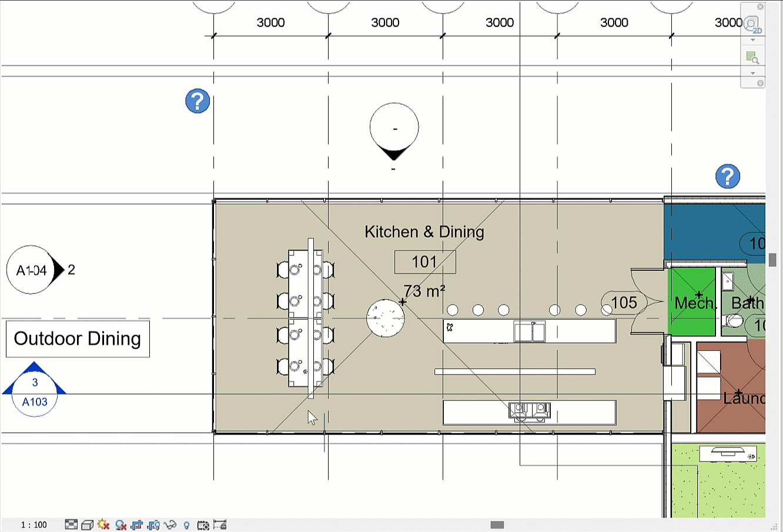Image resolution: width=783 pixels, height=532 pixels.
Task: Click the question mark icon near Mech. room
Action: coord(728,176)
